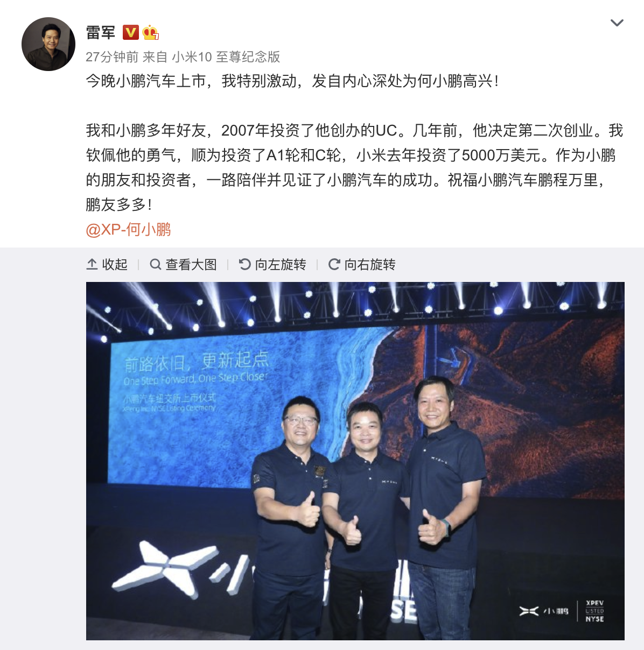Click the counterclockwise rotate arrow icon
Image resolution: width=644 pixels, height=650 pixels.
coord(245,264)
